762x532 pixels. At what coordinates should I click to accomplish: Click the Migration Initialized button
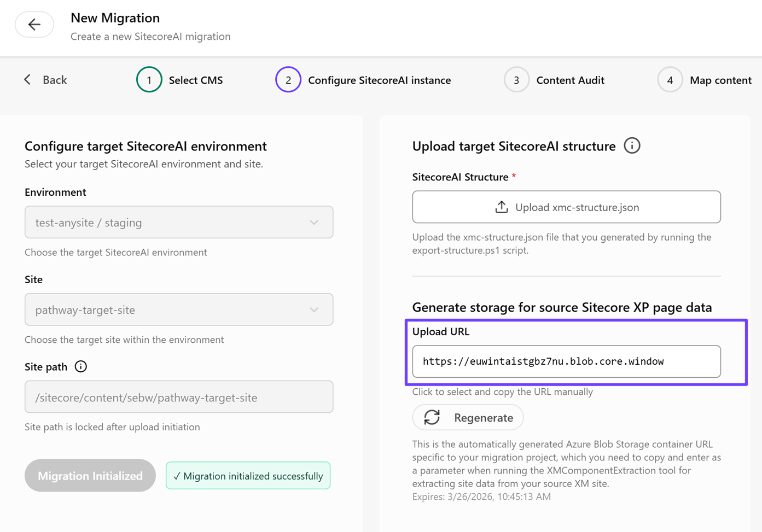pyautogui.click(x=90, y=476)
